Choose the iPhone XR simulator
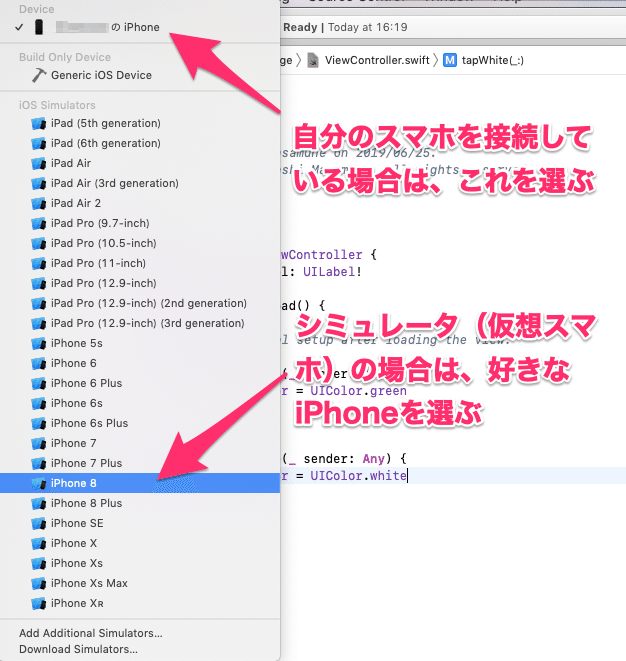This screenshot has height=661, width=626. 140,603
